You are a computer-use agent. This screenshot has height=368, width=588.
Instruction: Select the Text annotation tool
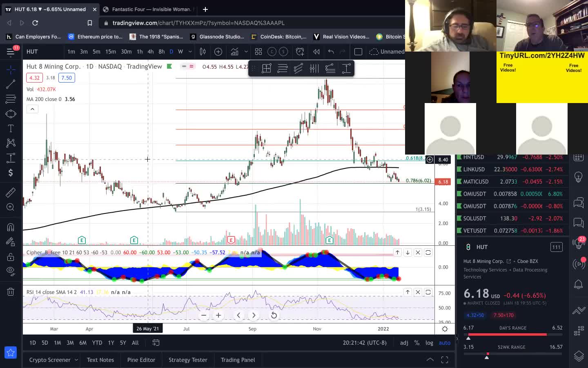coord(11,128)
